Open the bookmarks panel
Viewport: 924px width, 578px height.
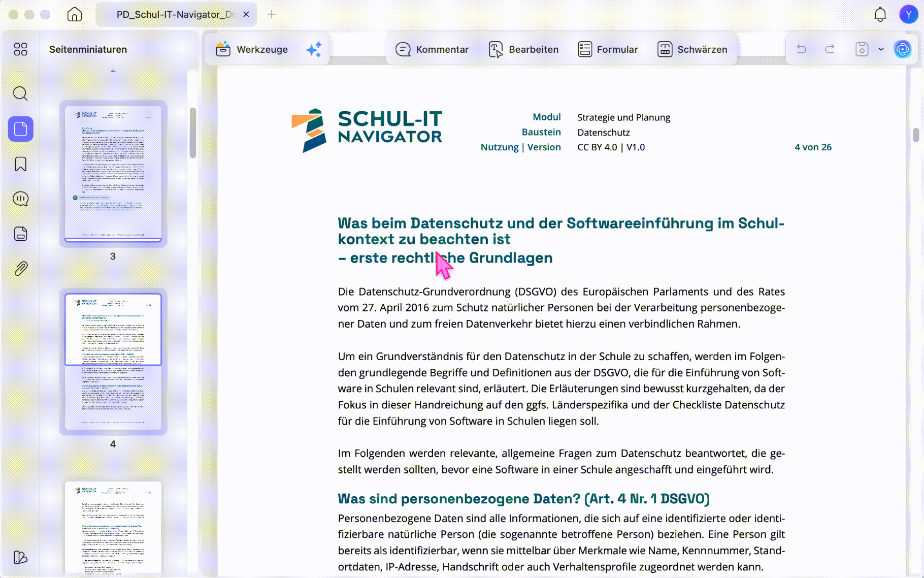click(21, 164)
